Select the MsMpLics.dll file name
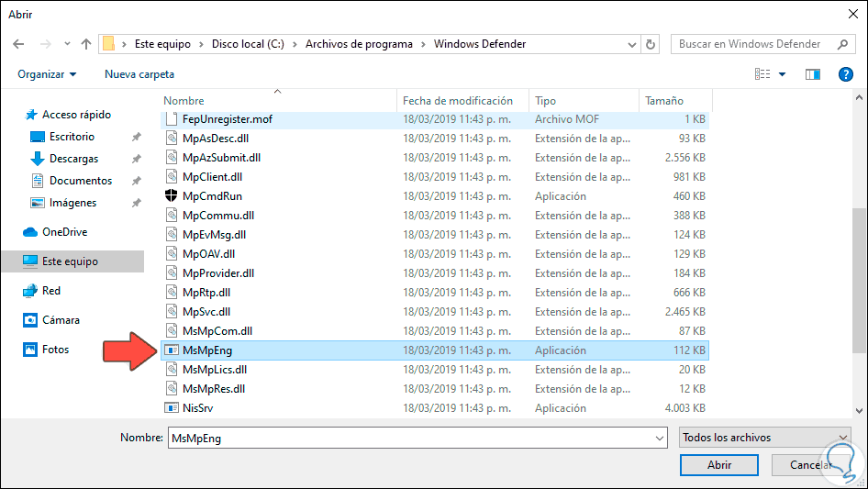Viewport: 868px width, 489px height. coord(215,370)
